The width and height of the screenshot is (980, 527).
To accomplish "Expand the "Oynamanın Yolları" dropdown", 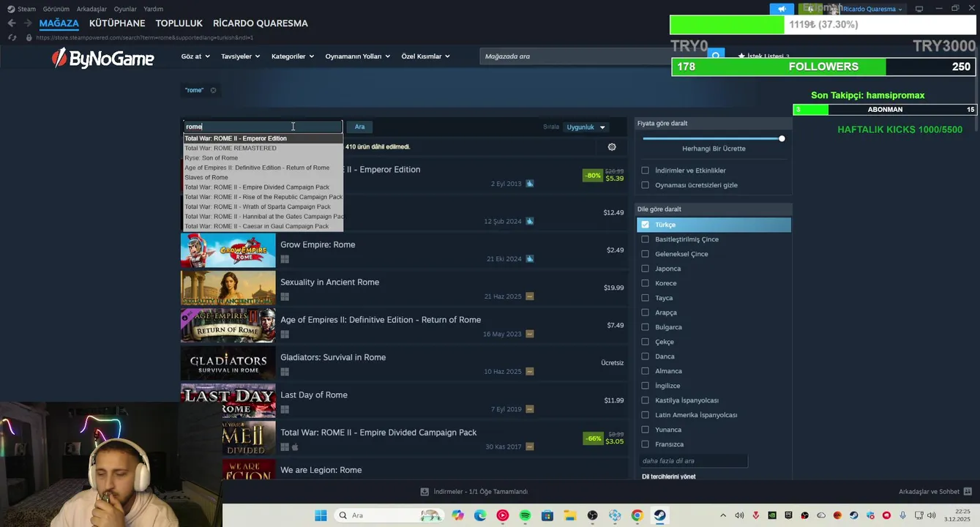I will (357, 56).
